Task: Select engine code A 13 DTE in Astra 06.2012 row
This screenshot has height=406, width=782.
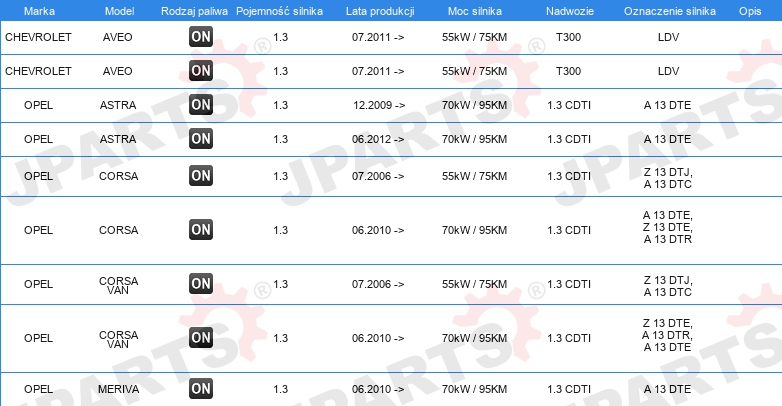Action: pos(667,139)
